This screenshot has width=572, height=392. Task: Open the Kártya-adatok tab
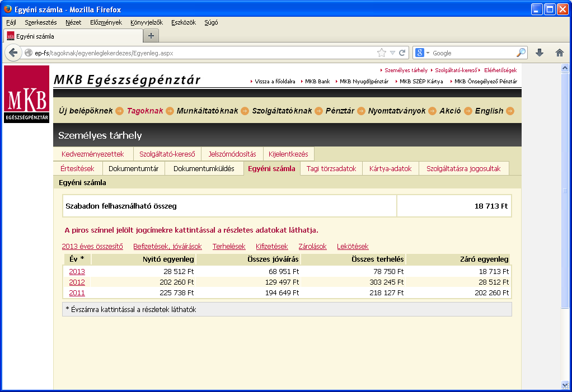pos(390,169)
